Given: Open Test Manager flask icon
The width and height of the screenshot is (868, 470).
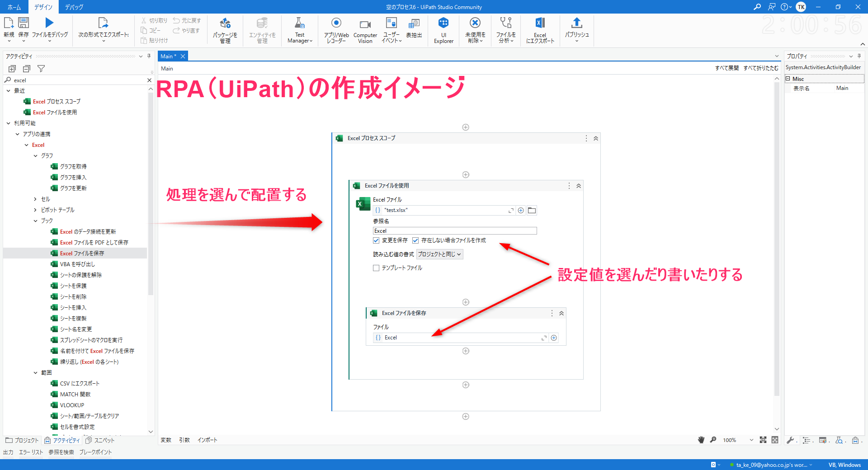Looking at the screenshot, I should 300,23.
